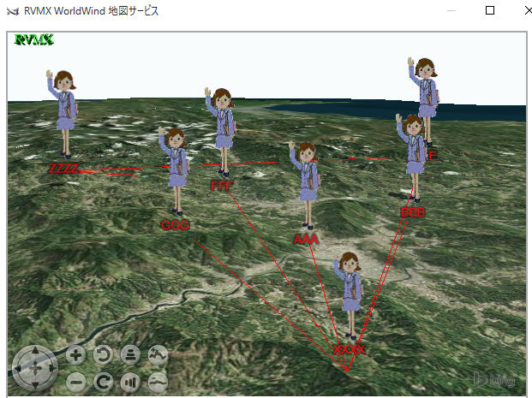The image size is (532, 398).
Task: Pan map north using up arrow
Action: pyautogui.click(x=35, y=353)
